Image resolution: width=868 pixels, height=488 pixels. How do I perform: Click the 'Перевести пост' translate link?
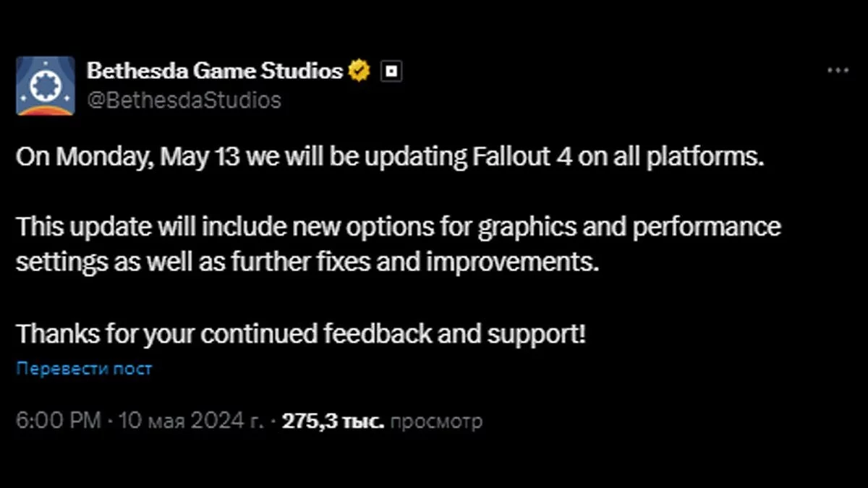click(x=84, y=369)
